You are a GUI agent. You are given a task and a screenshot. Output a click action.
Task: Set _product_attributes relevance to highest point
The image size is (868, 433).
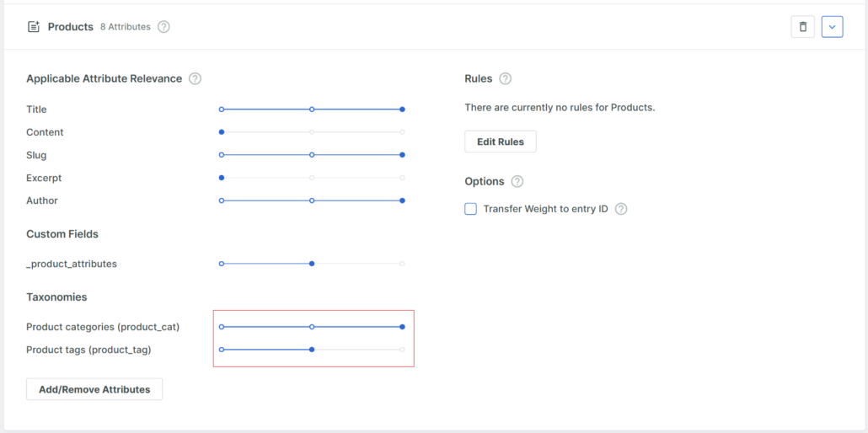pyautogui.click(x=403, y=264)
